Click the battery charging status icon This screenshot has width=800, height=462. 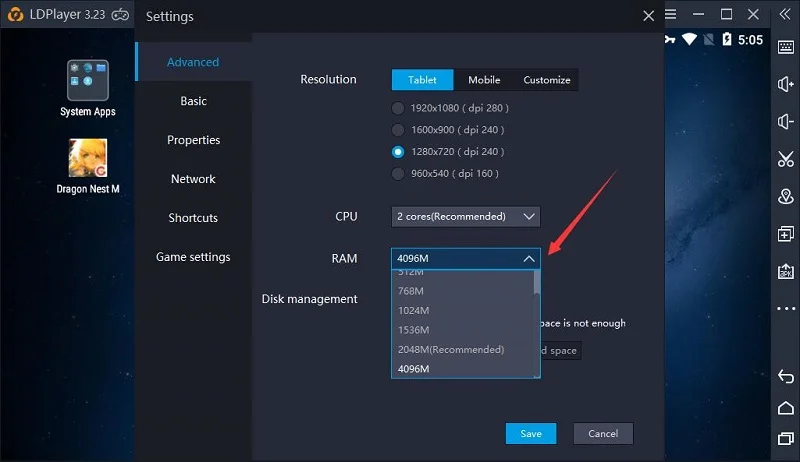(x=727, y=39)
